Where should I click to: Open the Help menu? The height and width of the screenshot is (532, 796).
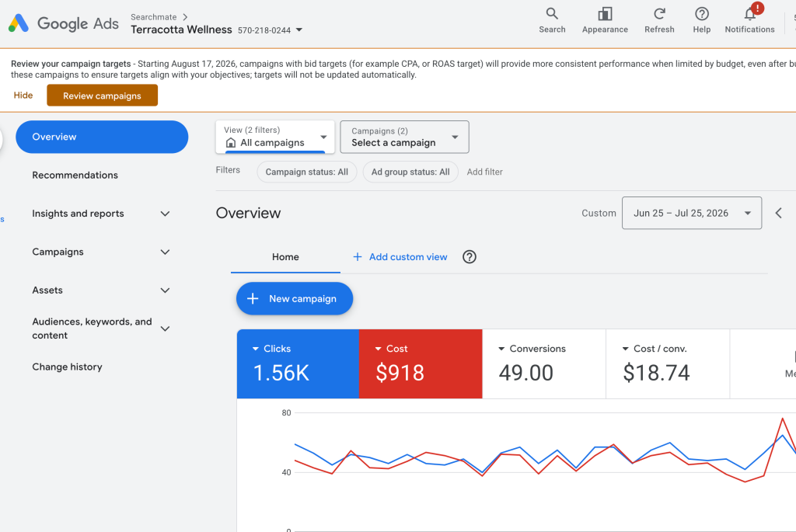click(702, 20)
